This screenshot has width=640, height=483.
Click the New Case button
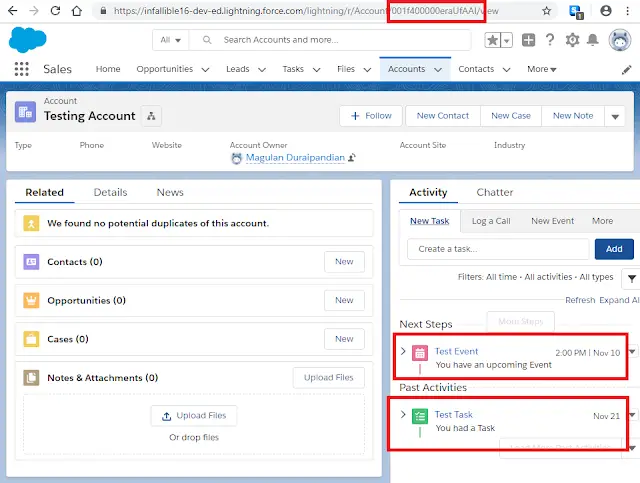(x=511, y=116)
